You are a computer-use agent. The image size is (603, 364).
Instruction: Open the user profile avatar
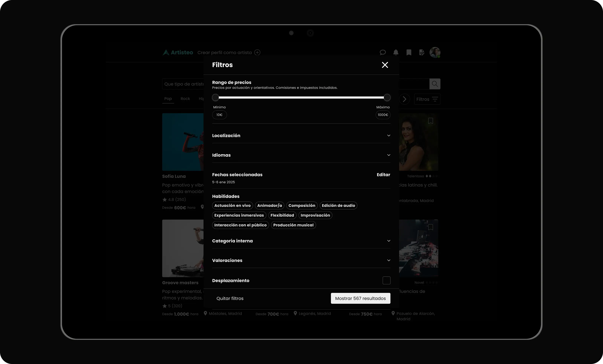435,52
